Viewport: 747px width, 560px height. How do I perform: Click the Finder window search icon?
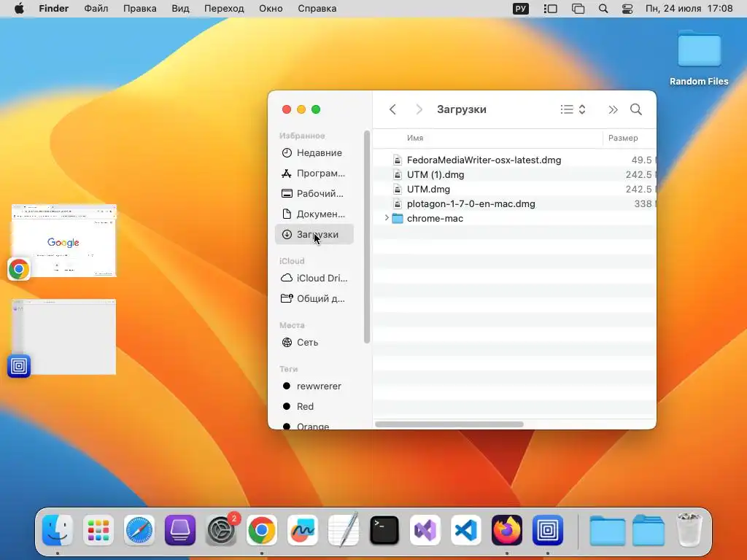click(x=636, y=109)
